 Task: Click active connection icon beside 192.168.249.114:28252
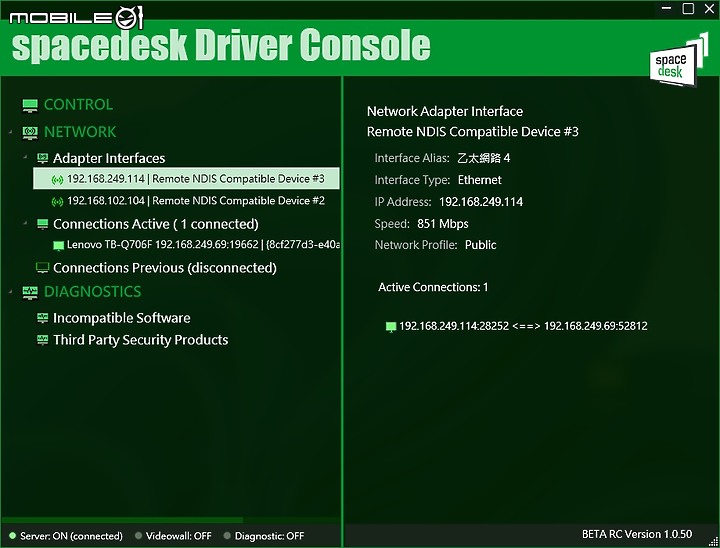(391, 327)
